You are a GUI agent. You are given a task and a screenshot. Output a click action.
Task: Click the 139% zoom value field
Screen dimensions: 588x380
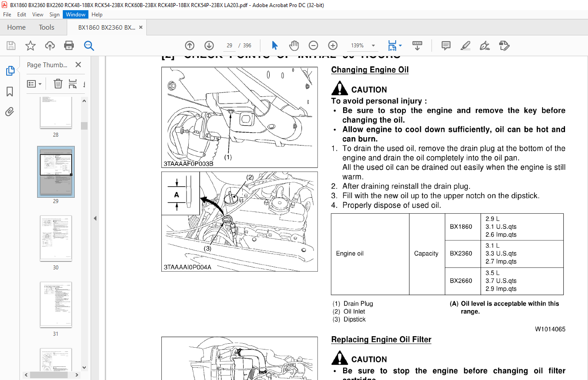pyautogui.click(x=357, y=46)
